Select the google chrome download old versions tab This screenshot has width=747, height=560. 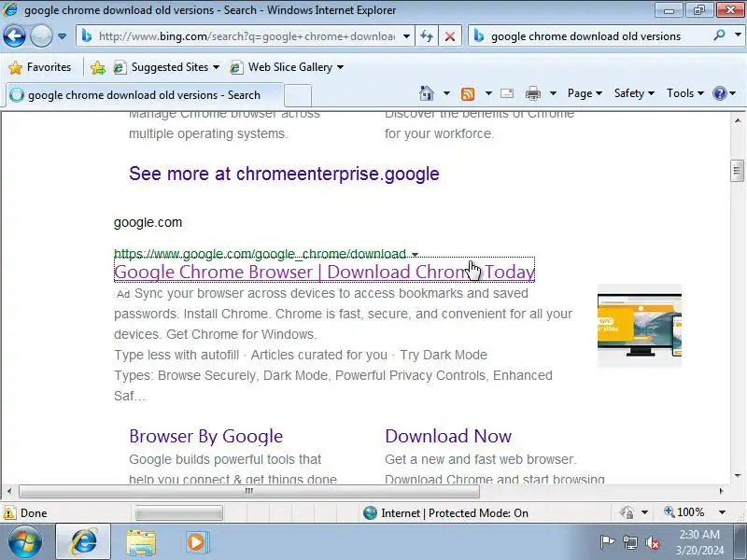[x=144, y=95]
